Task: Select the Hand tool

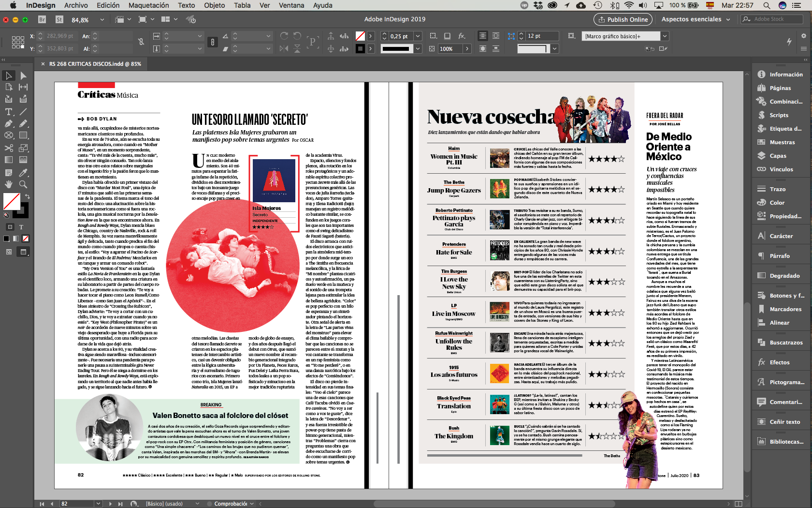Action: click(x=9, y=184)
